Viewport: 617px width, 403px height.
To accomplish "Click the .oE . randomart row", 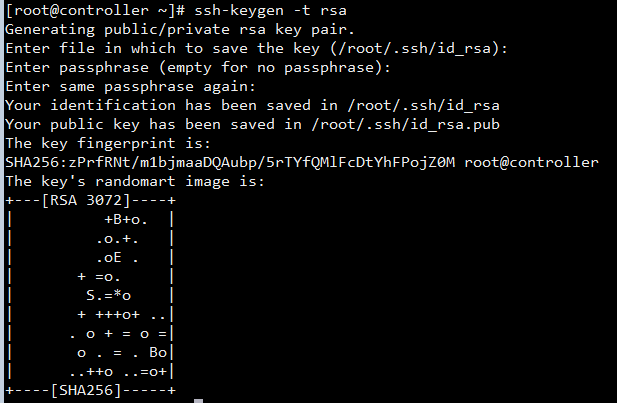I will tap(117, 257).
